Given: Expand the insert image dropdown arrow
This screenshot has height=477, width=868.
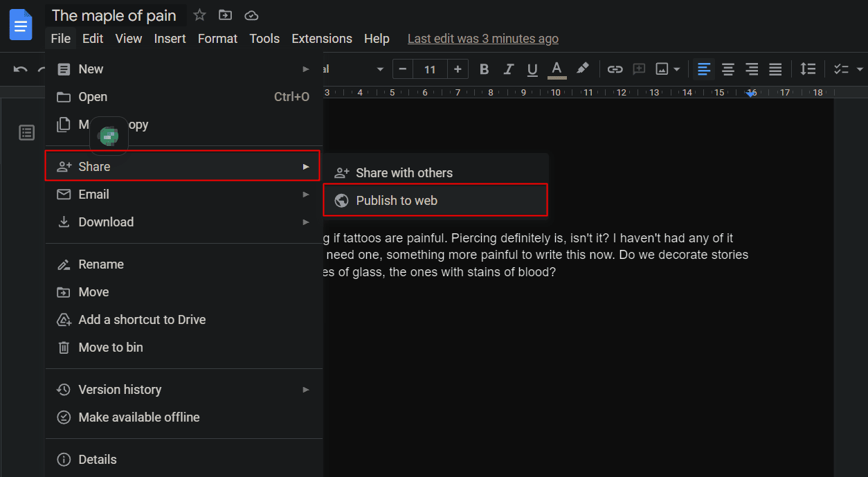Looking at the screenshot, I should pos(677,69).
